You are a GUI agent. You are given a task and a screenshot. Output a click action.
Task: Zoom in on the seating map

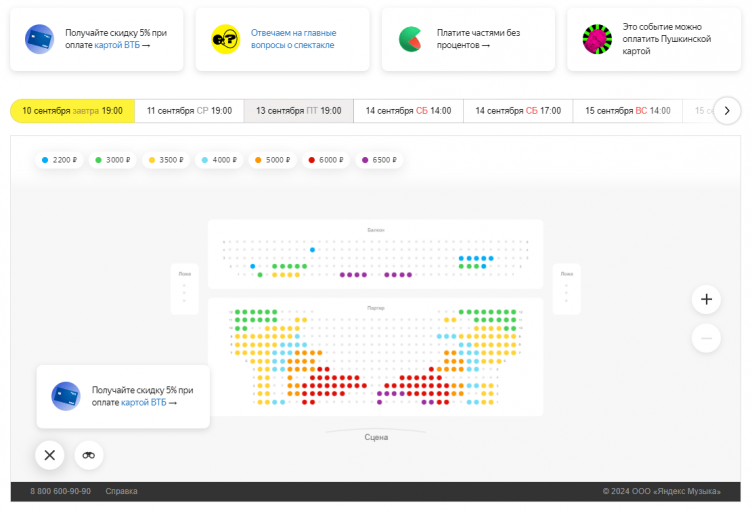point(706,298)
